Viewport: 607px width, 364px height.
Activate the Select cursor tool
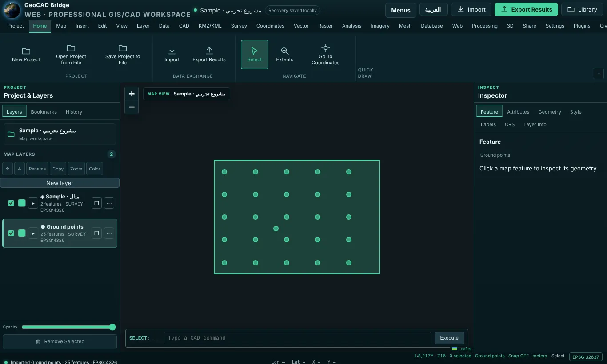coord(255,55)
